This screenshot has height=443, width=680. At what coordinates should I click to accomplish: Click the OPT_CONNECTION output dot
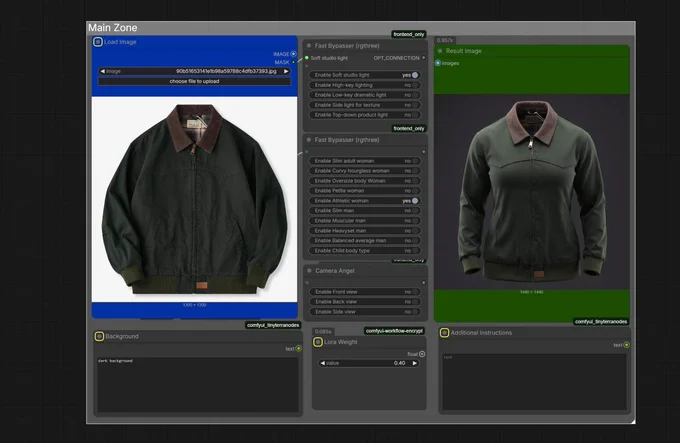pyautogui.click(x=424, y=58)
